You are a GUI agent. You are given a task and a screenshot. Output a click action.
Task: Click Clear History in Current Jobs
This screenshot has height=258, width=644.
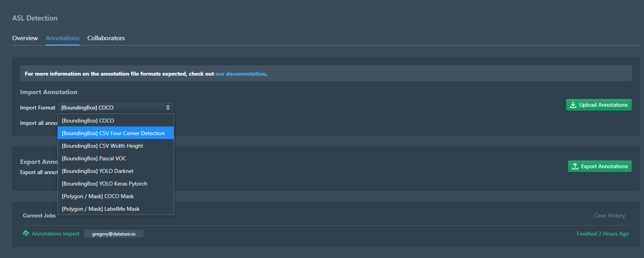[609, 215]
